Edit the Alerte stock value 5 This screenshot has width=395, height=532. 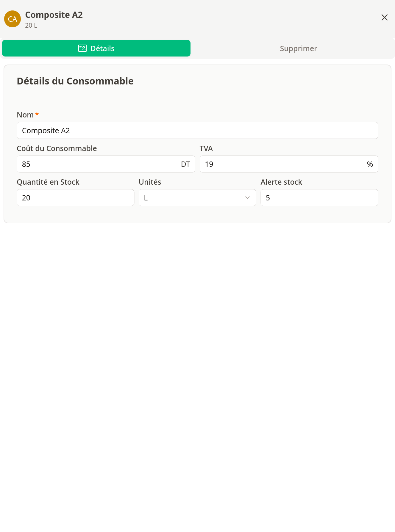(319, 197)
